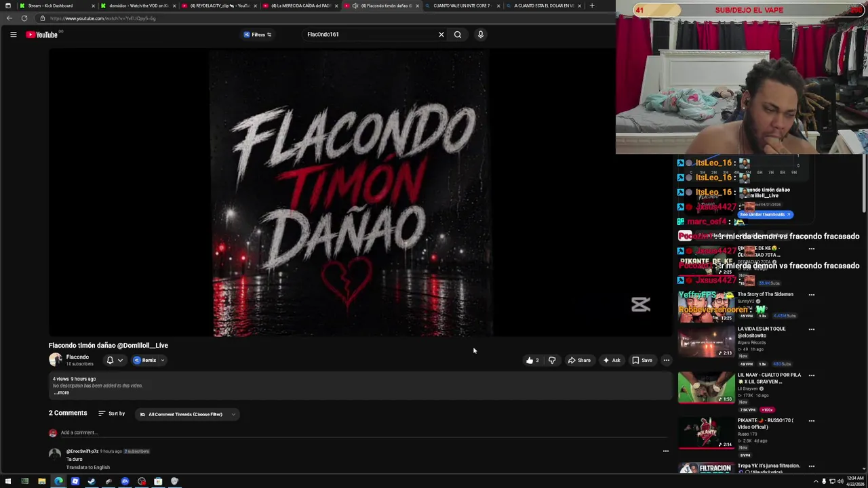Open options for LIL NAAY video
The image size is (868, 488).
coord(812,375)
